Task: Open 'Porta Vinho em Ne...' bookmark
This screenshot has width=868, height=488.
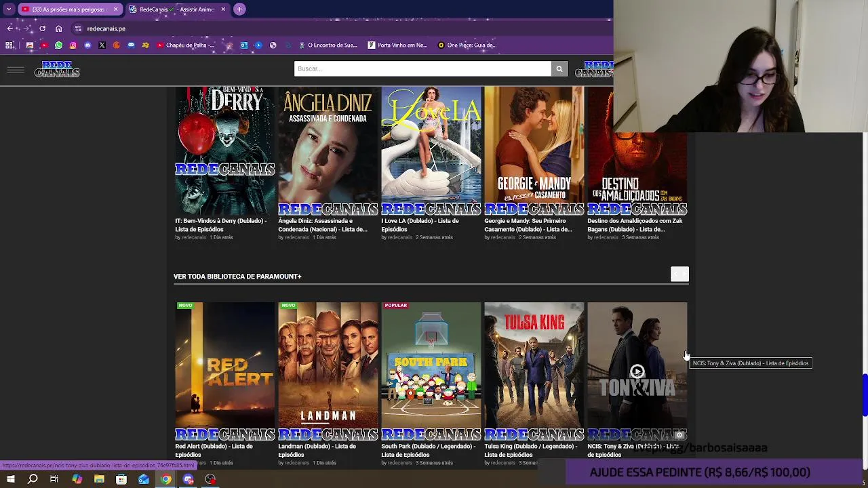Action: pyautogui.click(x=397, y=45)
